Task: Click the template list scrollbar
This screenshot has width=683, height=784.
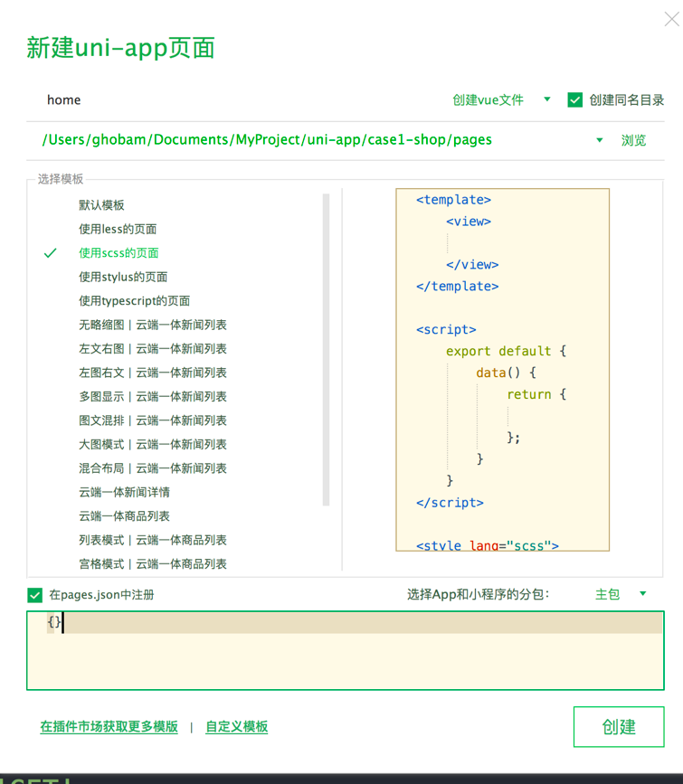Action: (x=327, y=350)
